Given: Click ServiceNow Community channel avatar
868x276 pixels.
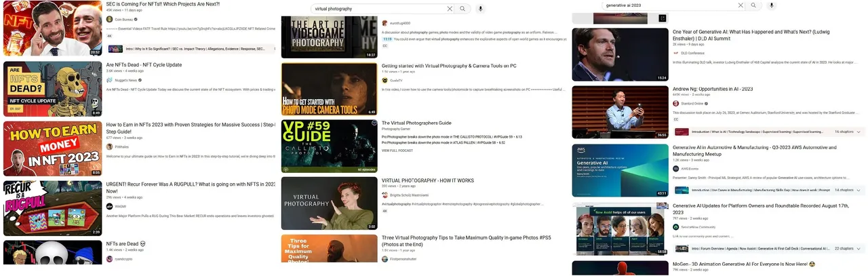Looking at the screenshot, I should click(676, 227).
